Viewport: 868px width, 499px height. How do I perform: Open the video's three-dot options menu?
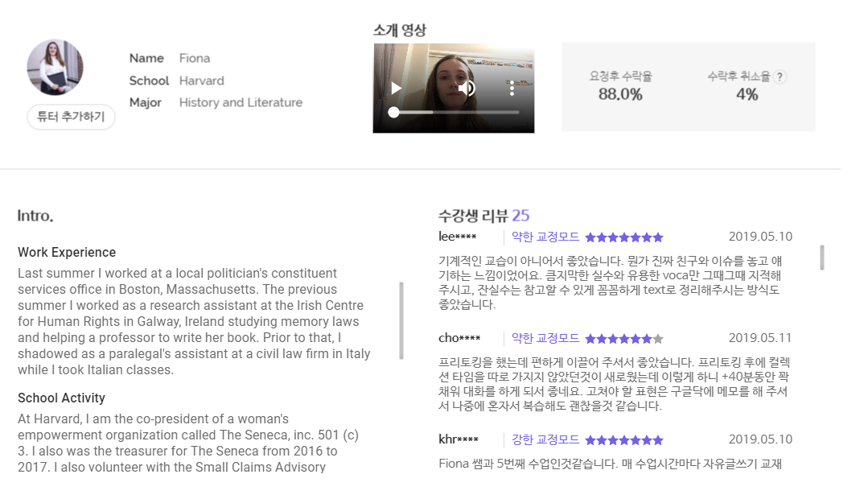click(x=512, y=89)
